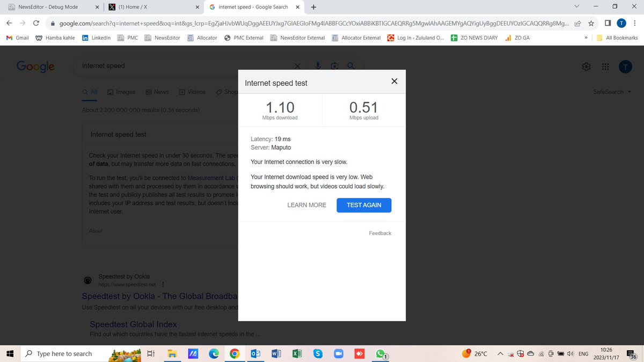Viewport: 644px width, 362px height.
Task: Open the PMC bookmark
Action: click(128, 38)
